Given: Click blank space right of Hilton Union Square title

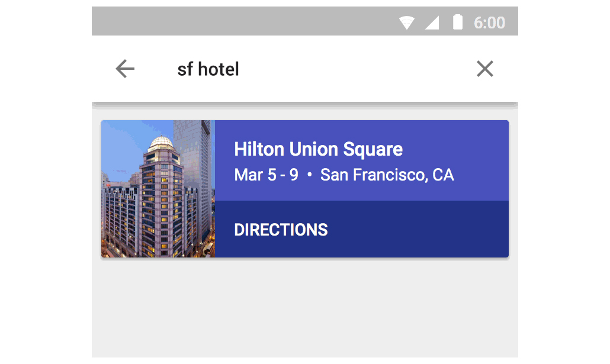Looking at the screenshot, I should pyautogui.click(x=456, y=149).
